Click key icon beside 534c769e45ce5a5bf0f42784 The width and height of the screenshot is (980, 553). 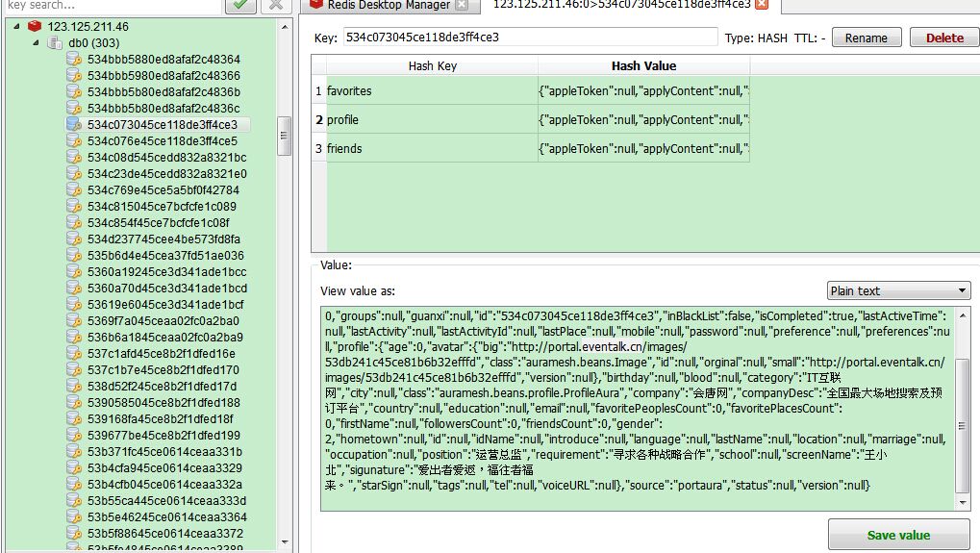tap(74, 190)
